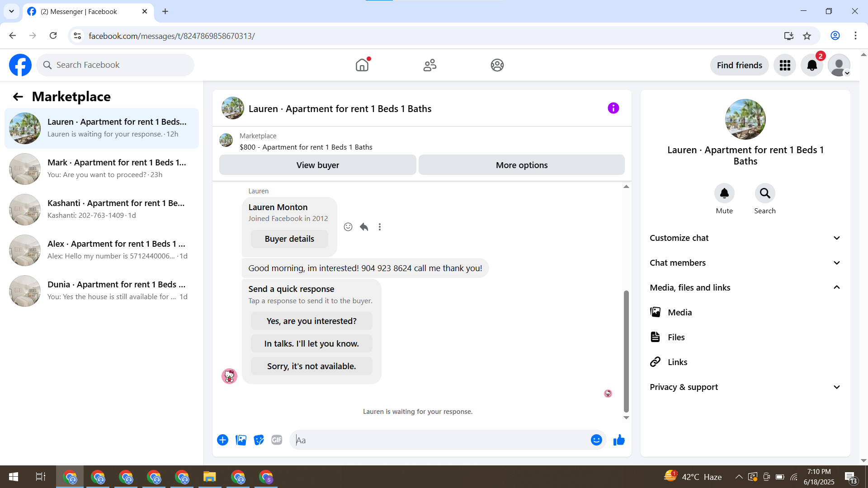Open the Files section

click(x=745, y=337)
